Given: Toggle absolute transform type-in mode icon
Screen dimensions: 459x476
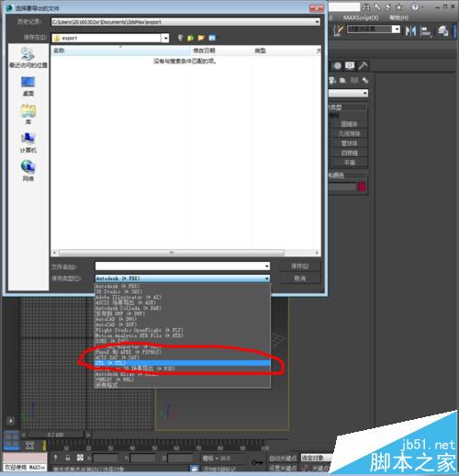Looking at the screenshot, I should pyautogui.click(x=80, y=458).
